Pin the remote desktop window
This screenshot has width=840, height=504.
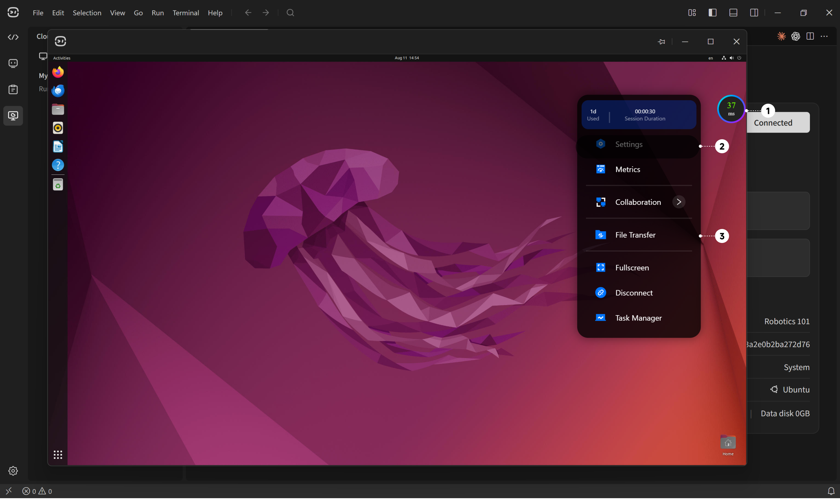661,41
